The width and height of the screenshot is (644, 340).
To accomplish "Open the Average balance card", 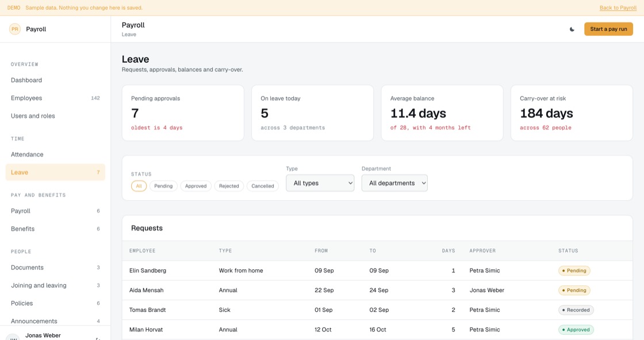I will (442, 113).
